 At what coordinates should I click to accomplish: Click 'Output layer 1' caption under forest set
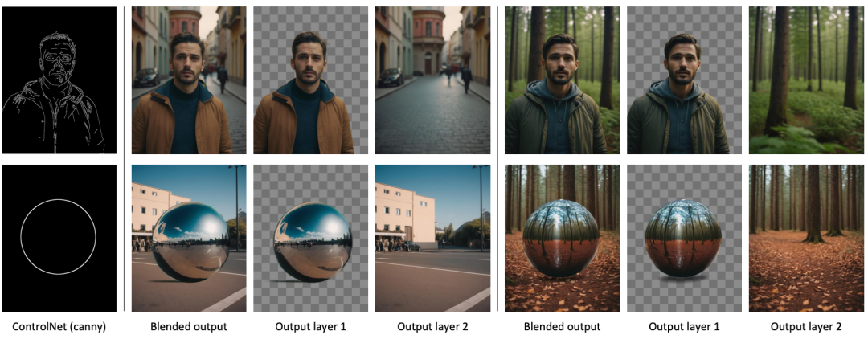(684, 327)
